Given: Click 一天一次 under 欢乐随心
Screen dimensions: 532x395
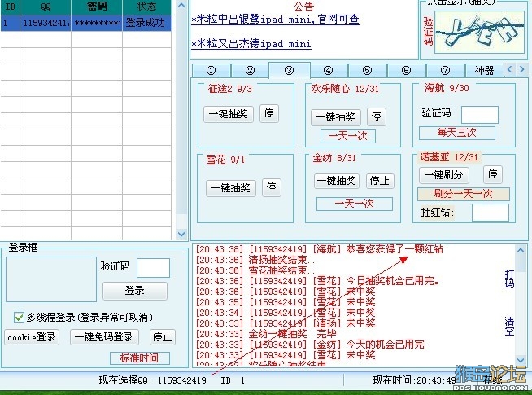Looking at the screenshot, I should click(348, 136).
